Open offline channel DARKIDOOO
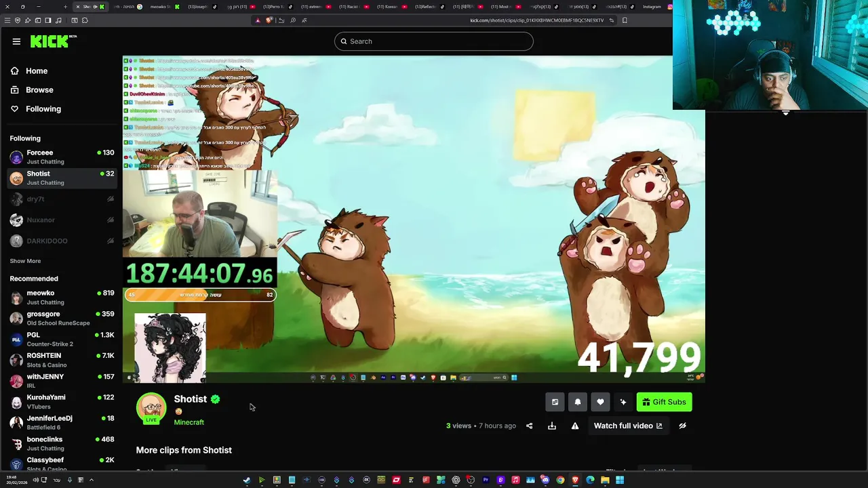Image resolution: width=868 pixels, height=488 pixels. (x=62, y=241)
